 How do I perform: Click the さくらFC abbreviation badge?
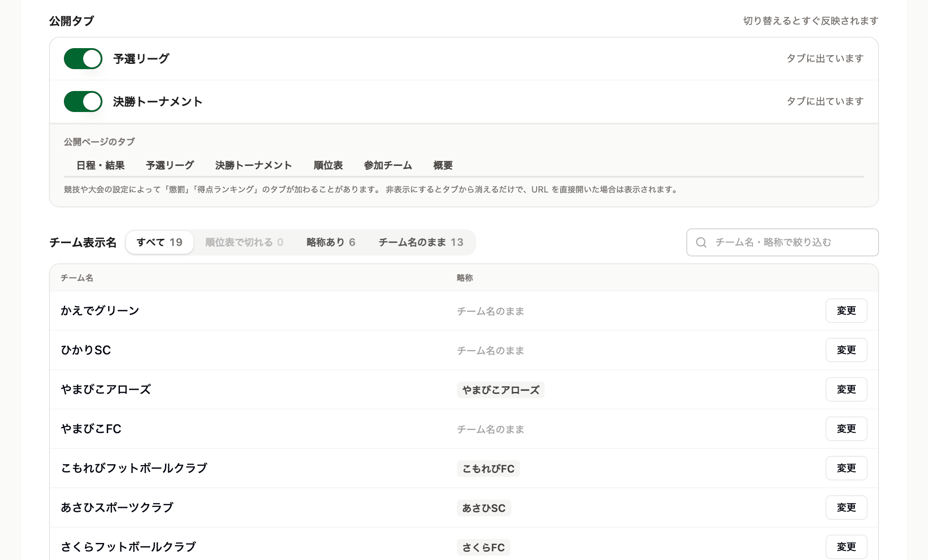pos(484,547)
